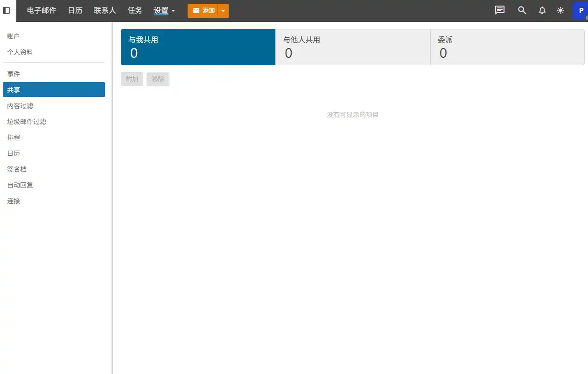Screen dimensions: 588x374
Task: Open the search icon in the top bar
Action: 522,10
